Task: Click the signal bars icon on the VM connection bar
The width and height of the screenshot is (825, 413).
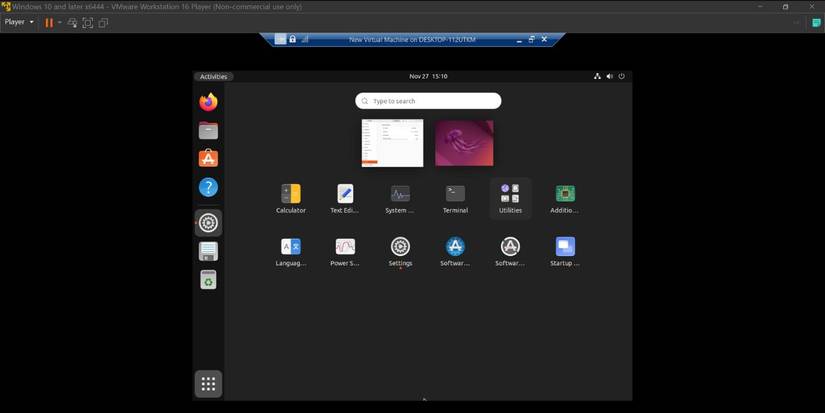Action: 305,39
